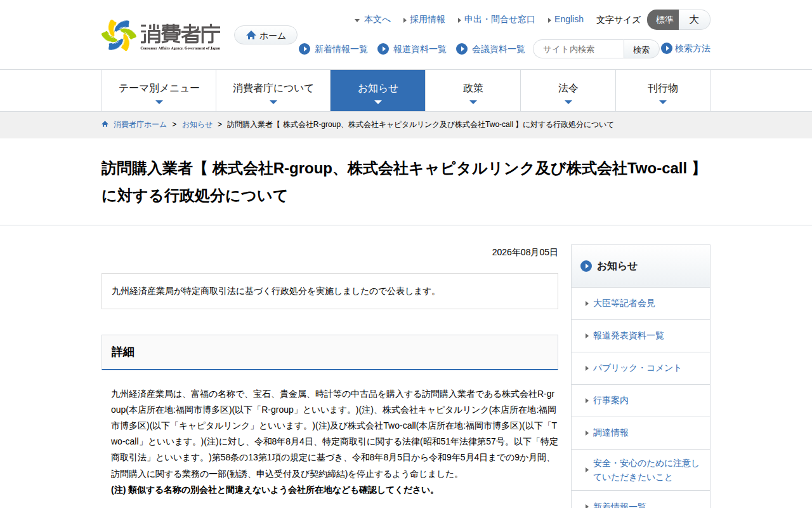Open 会議資料一覧 link
This screenshot has width=812, height=508.
499,49
